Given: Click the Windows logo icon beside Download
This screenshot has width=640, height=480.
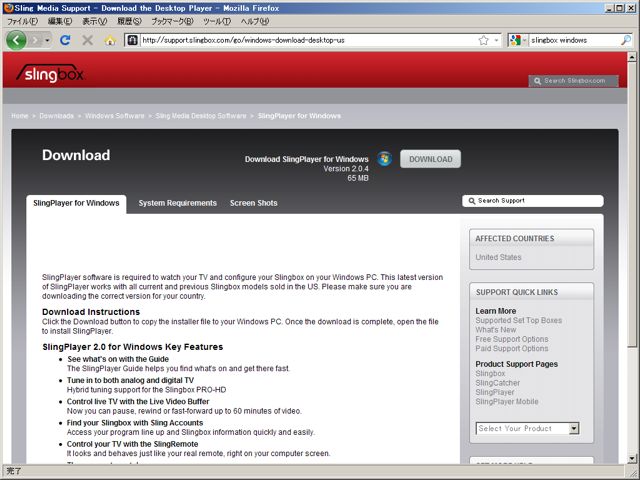Looking at the screenshot, I should [x=384, y=159].
